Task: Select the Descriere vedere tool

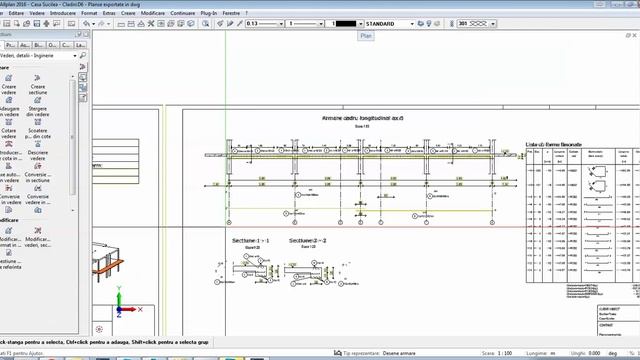Action: (38, 151)
